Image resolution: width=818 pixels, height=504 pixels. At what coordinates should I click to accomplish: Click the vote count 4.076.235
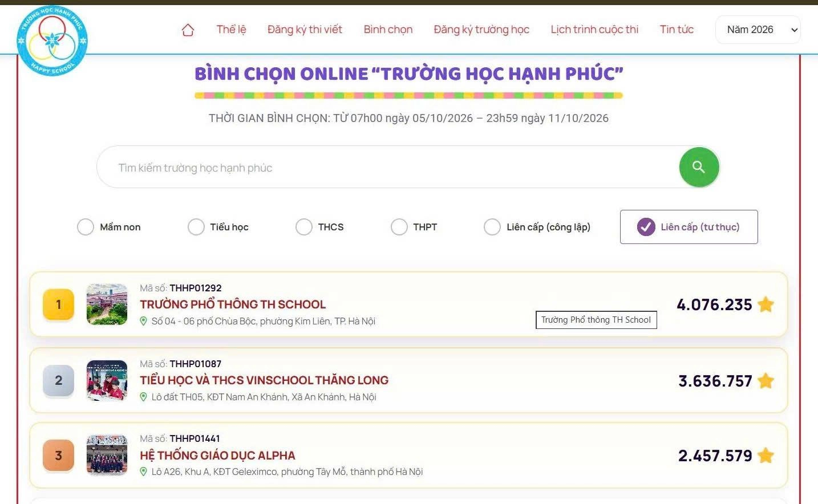pyautogui.click(x=714, y=304)
